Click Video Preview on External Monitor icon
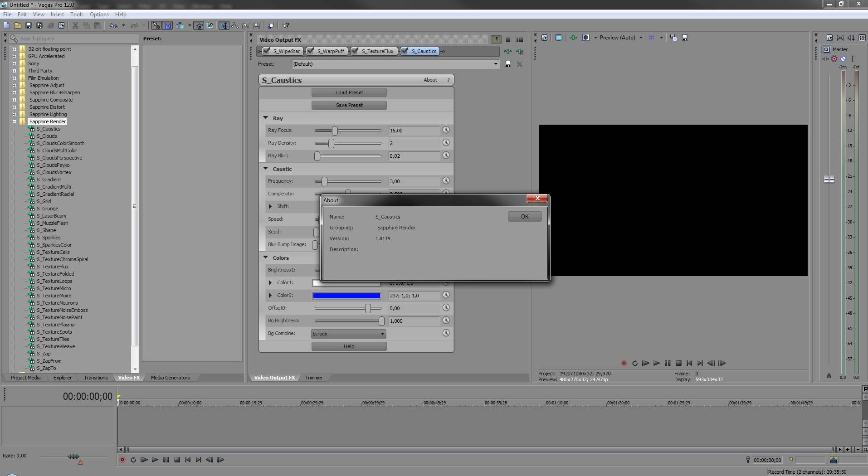This screenshot has height=476, width=868. pos(559,38)
